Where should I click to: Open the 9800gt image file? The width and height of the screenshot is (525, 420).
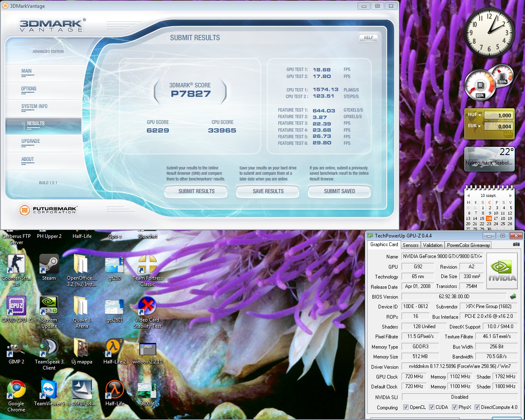point(147,394)
